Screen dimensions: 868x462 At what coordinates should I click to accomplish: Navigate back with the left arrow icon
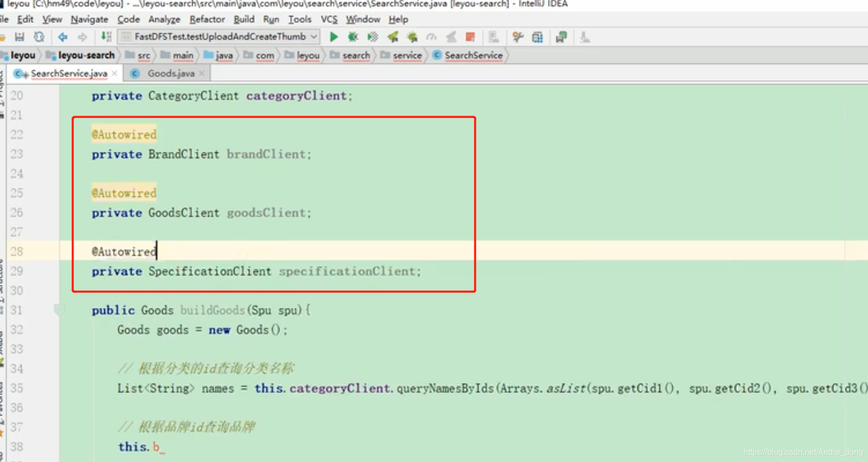[x=63, y=37]
